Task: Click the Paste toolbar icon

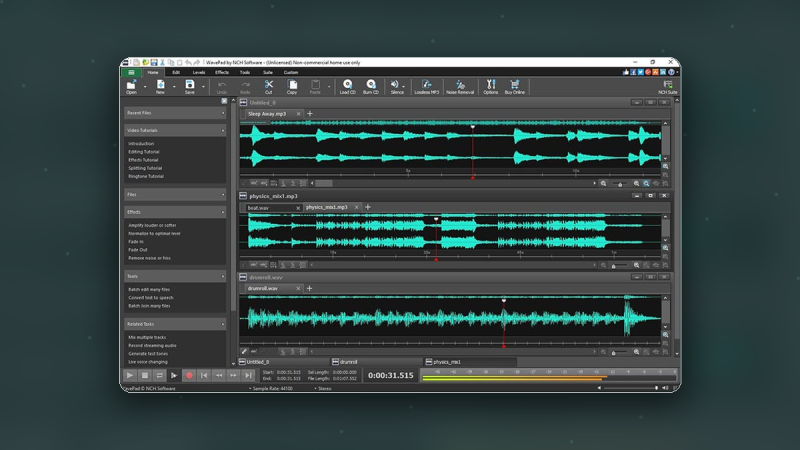Action: [315, 86]
